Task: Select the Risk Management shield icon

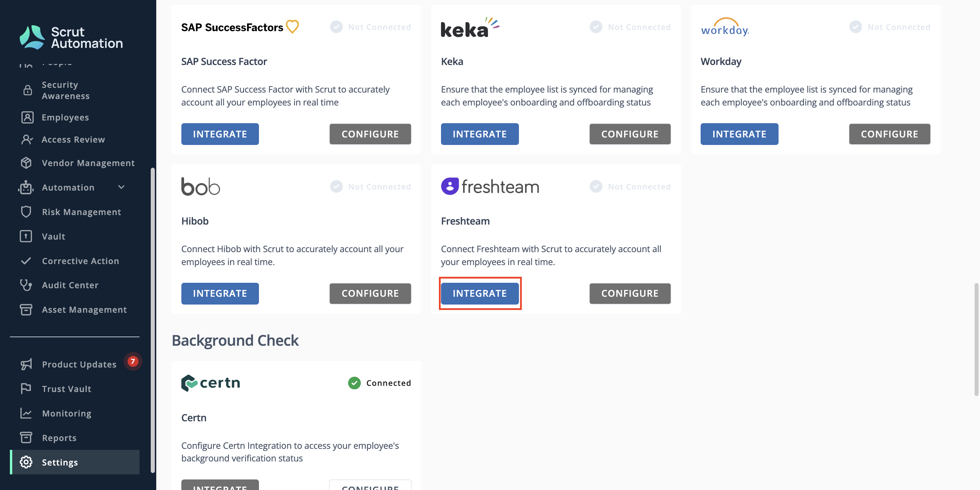Action: click(x=26, y=212)
